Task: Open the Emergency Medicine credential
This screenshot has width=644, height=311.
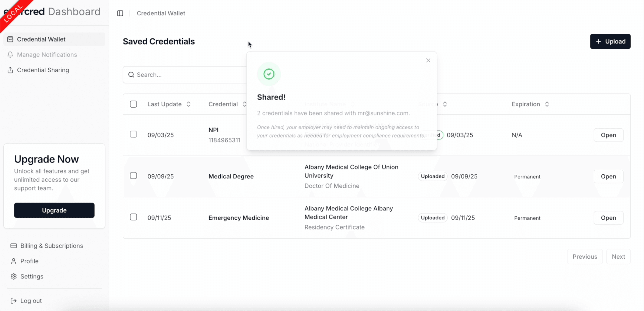Action: [608, 218]
